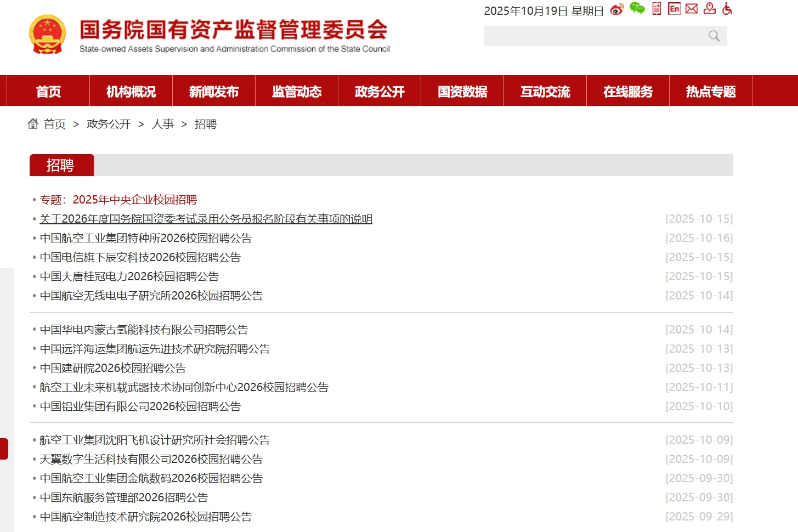798x532 pixels.
Task: Open the 国资数据 navigation item
Action: 462,91
